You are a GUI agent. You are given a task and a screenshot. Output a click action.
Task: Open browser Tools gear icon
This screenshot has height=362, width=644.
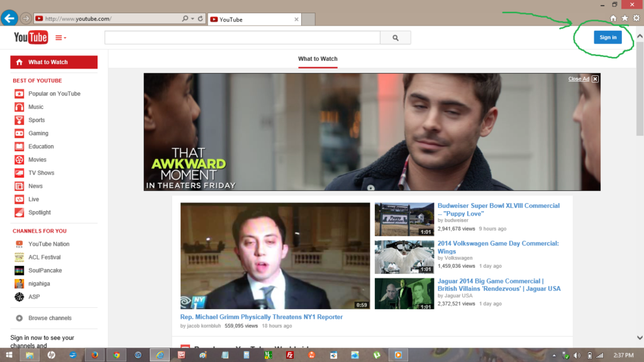pos(636,19)
